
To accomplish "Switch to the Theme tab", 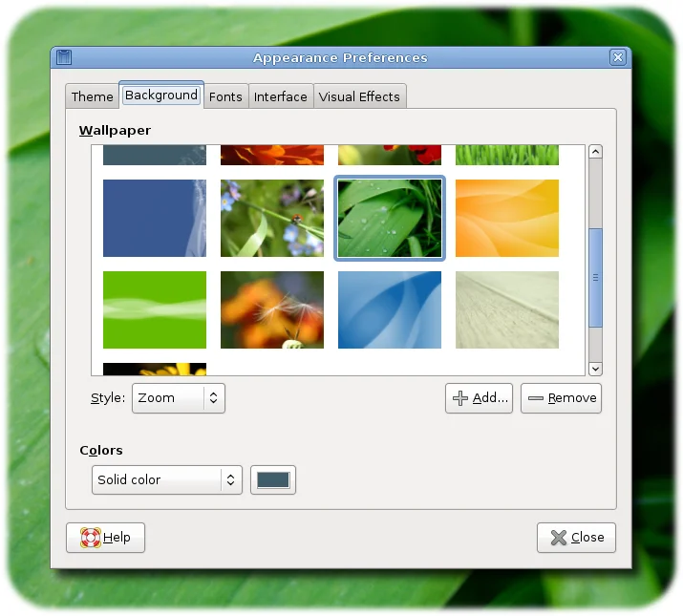I will click(x=92, y=96).
